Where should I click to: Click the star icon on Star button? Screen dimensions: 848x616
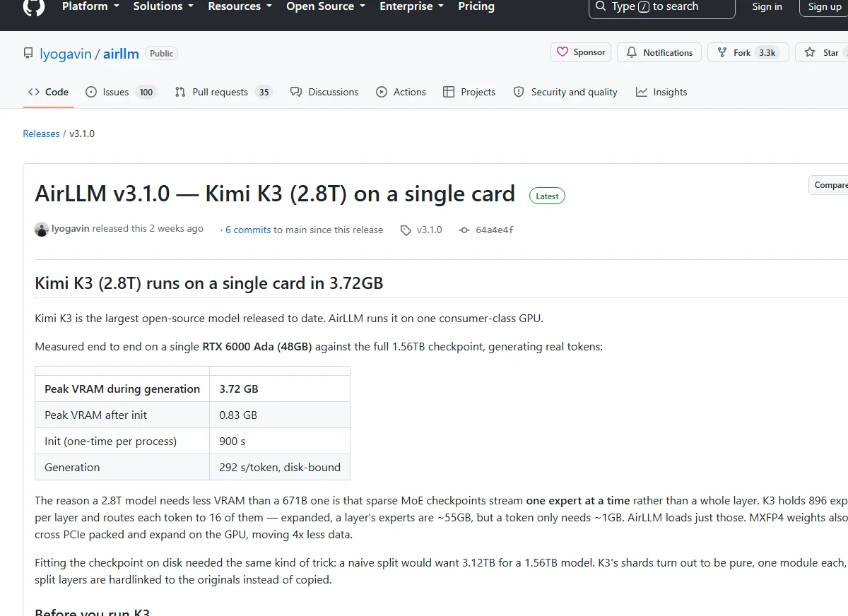pyautogui.click(x=810, y=52)
